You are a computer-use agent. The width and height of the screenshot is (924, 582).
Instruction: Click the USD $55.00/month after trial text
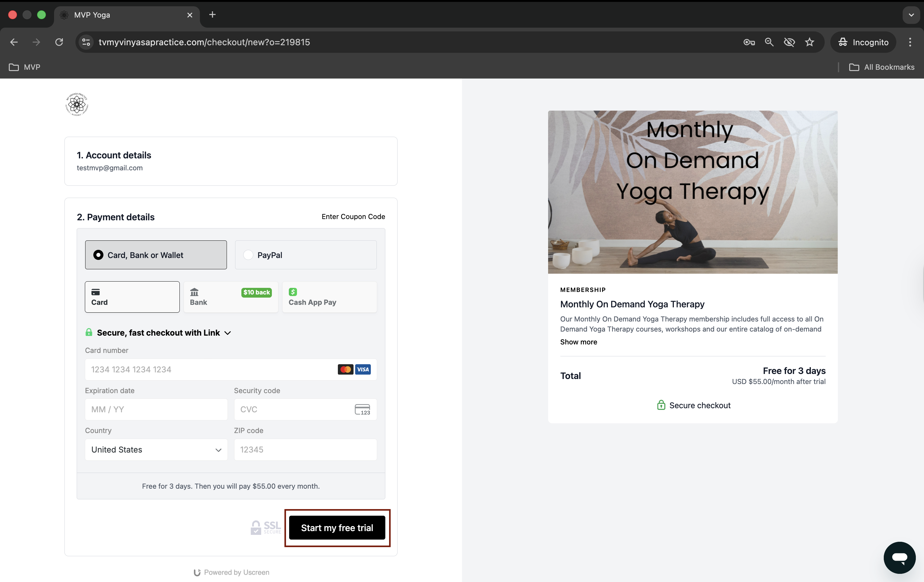[x=778, y=382]
